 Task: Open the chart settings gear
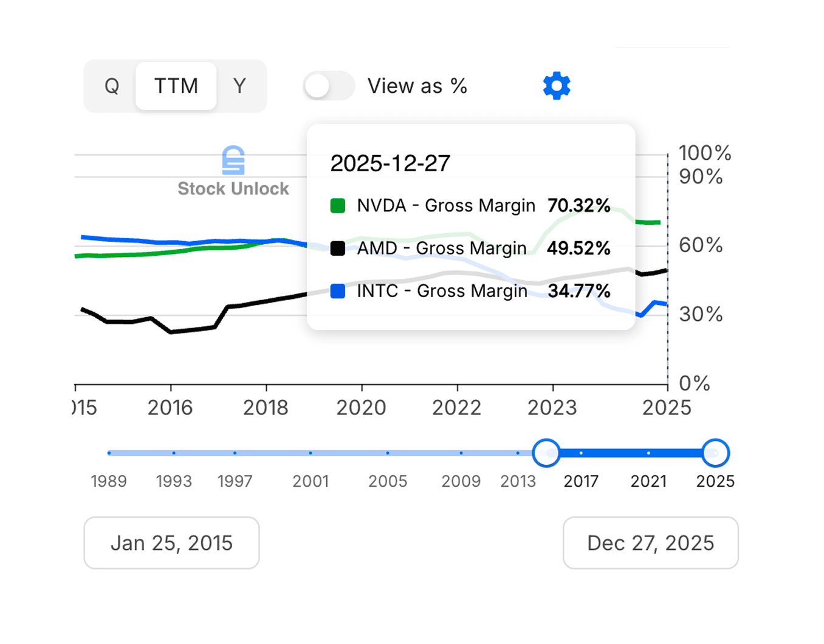(x=555, y=85)
